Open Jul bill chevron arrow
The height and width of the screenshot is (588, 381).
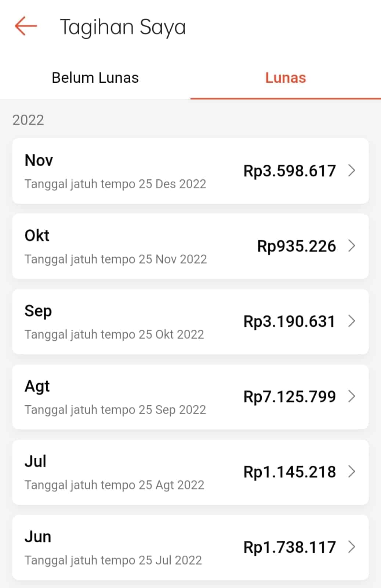352,472
